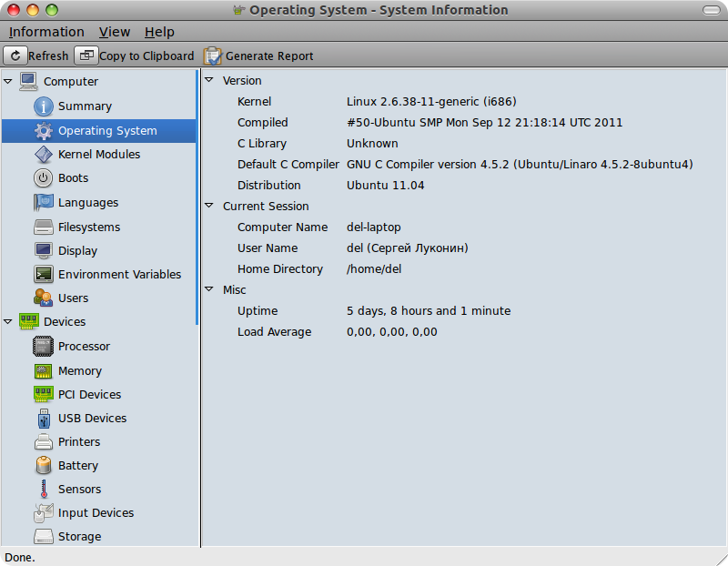This screenshot has height=566, width=728.
Task: Click the title bar pill button
Action: [712, 10]
